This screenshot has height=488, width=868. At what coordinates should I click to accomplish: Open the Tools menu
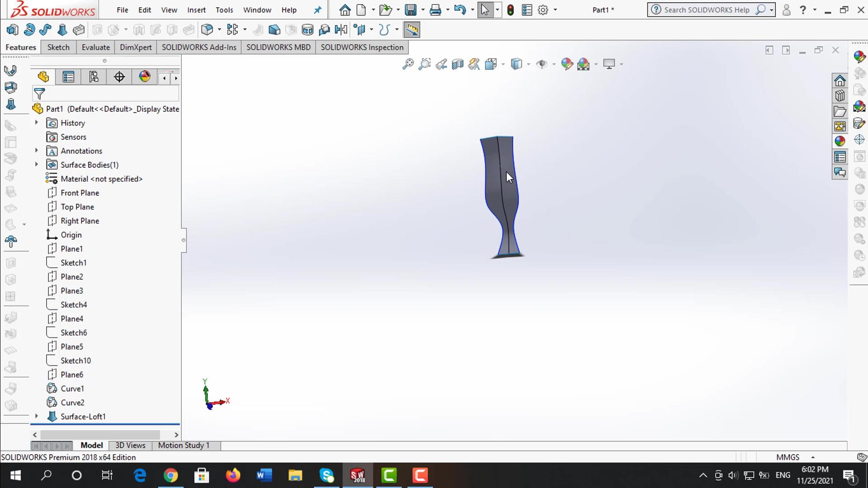coord(224,10)
